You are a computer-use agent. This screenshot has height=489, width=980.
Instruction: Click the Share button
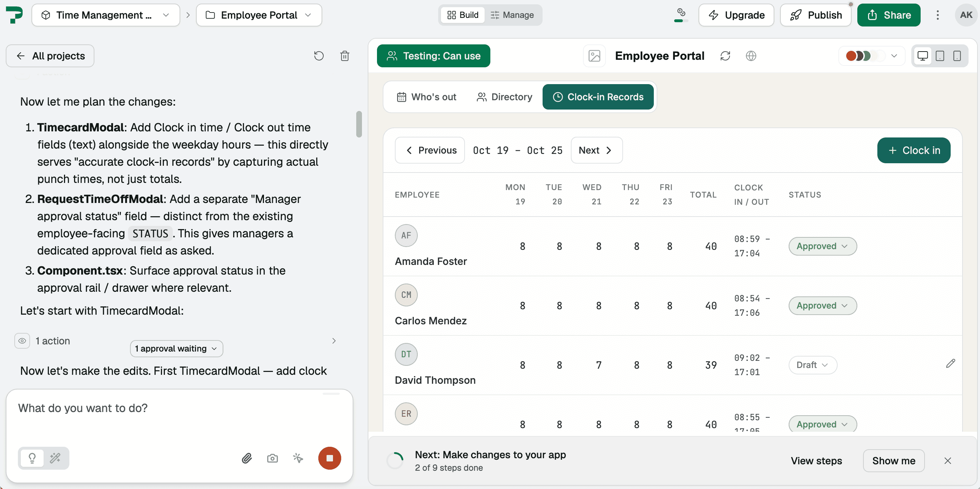point(888,15)
